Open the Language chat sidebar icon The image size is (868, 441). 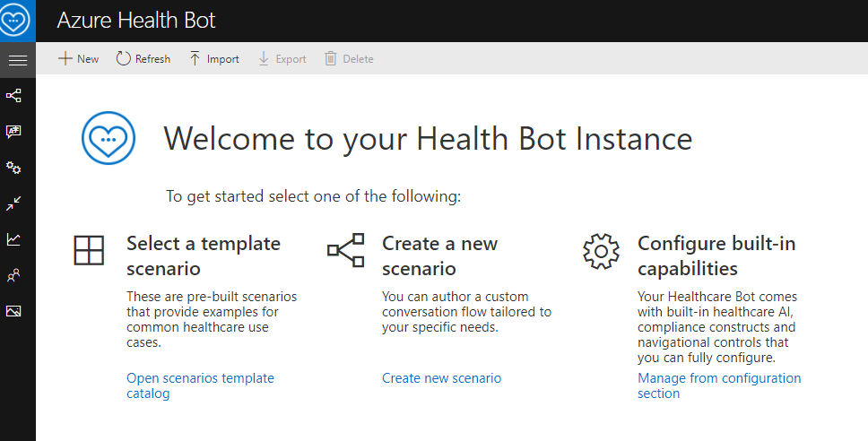click(13, 132)
